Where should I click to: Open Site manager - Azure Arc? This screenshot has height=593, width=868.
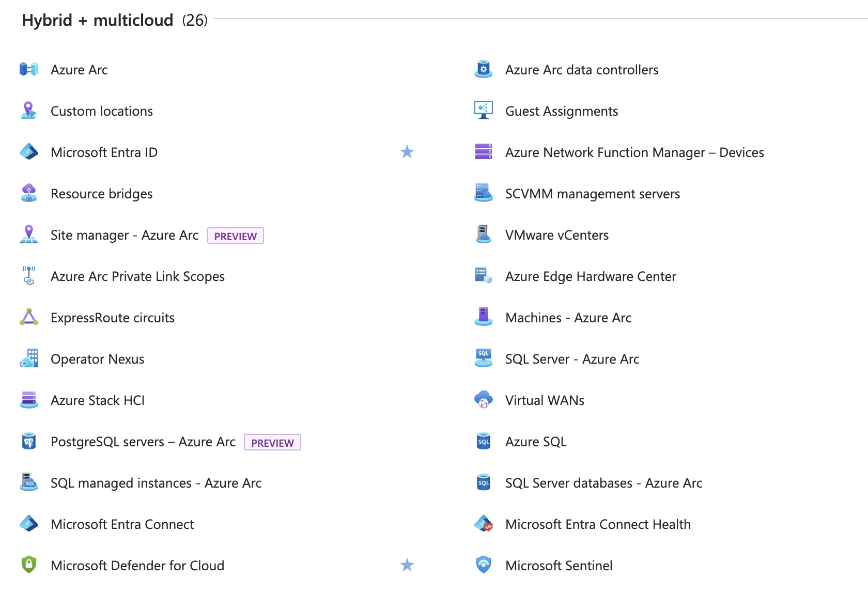[125, 235]
